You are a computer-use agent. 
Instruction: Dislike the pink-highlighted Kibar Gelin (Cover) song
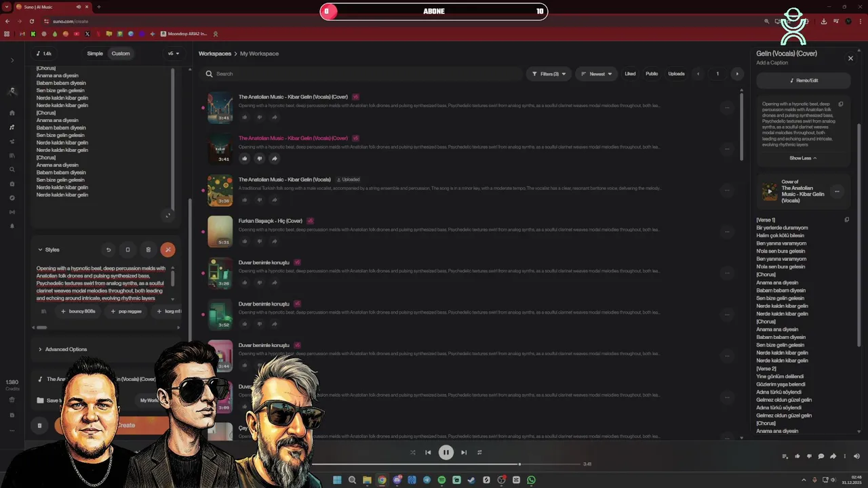point(260,159)
